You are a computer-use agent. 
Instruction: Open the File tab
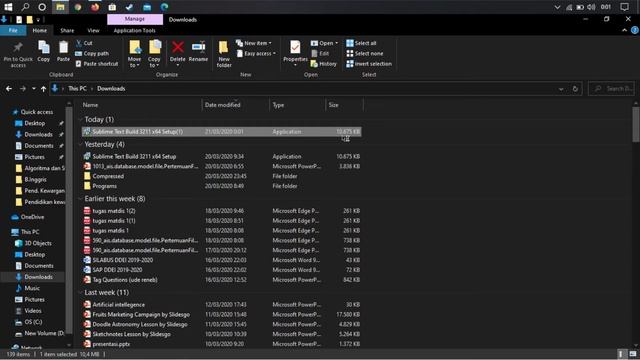13,30
